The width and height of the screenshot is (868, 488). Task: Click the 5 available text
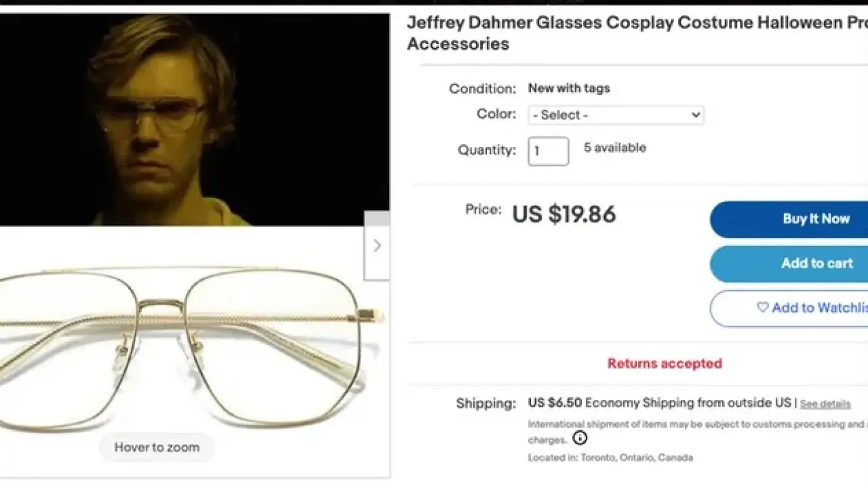click(615, 148)
